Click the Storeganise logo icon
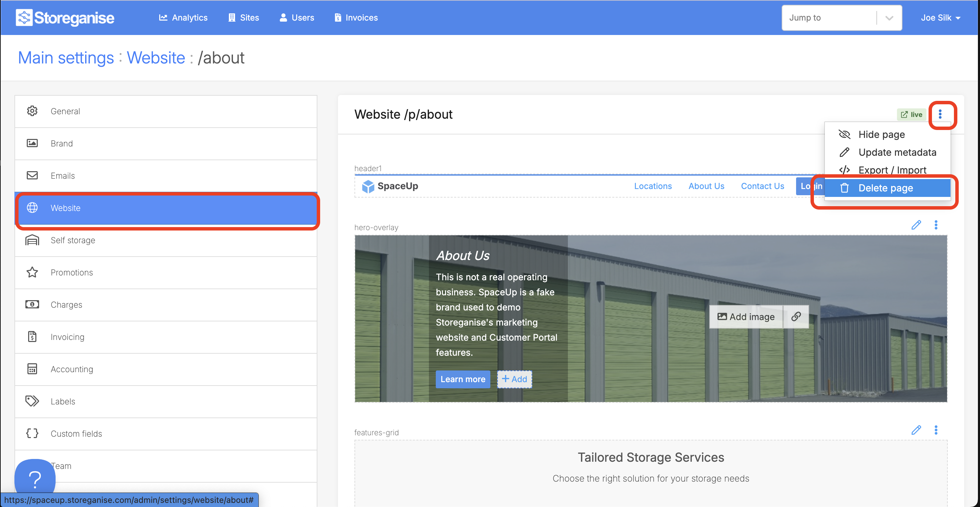Screen dimensions: 980x507 [x=24, y=17]
